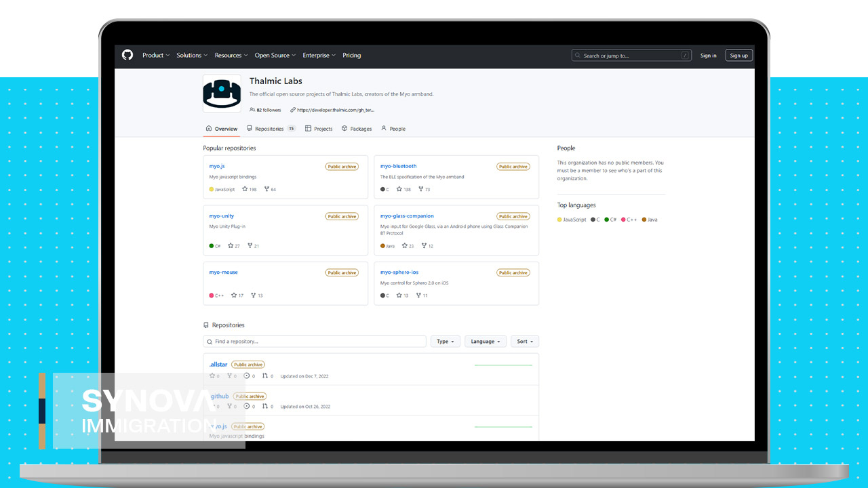Click the search magnifier icon in header
868x488 pixels.
(578, 56)
